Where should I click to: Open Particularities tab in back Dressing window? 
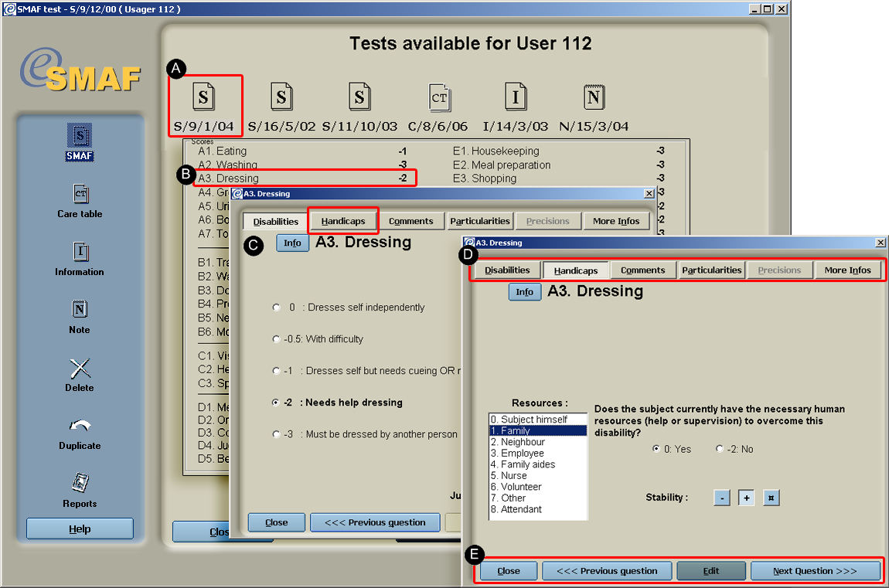pos(479,221)
